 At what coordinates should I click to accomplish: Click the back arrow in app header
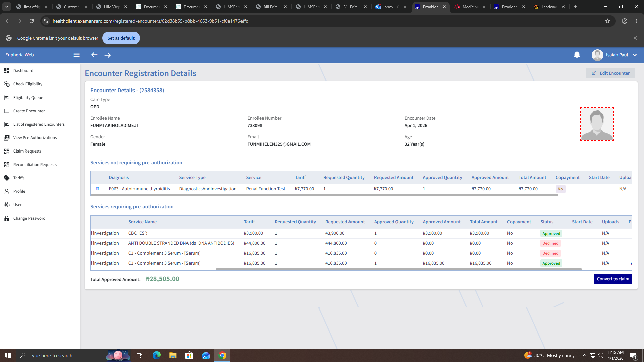point(94,55)
